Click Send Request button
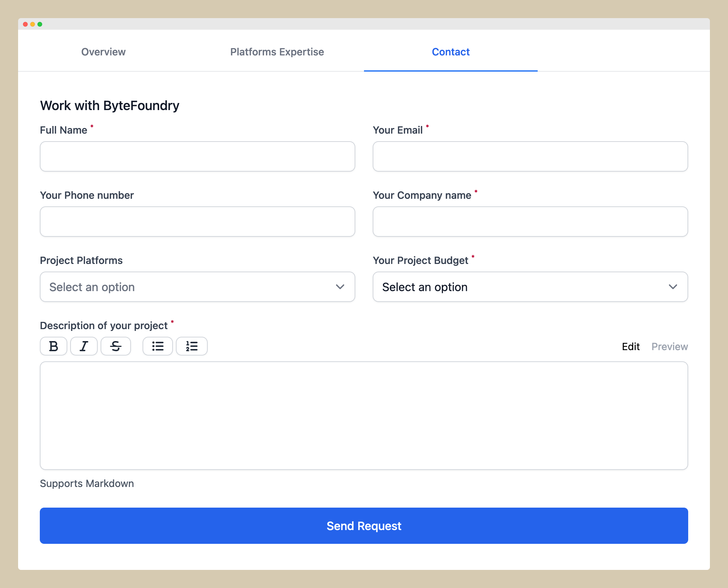The width and height of the screenshot is (728, 588). (x=364, y=526)
